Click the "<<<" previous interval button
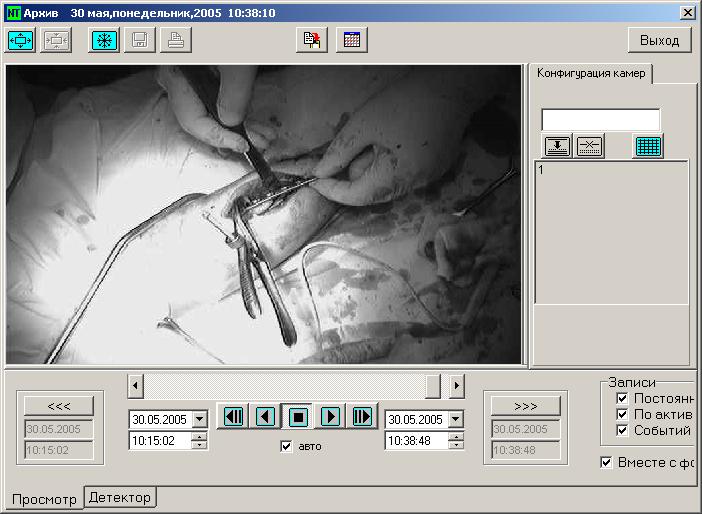This screenshot has width=702, height=514. 59,406
